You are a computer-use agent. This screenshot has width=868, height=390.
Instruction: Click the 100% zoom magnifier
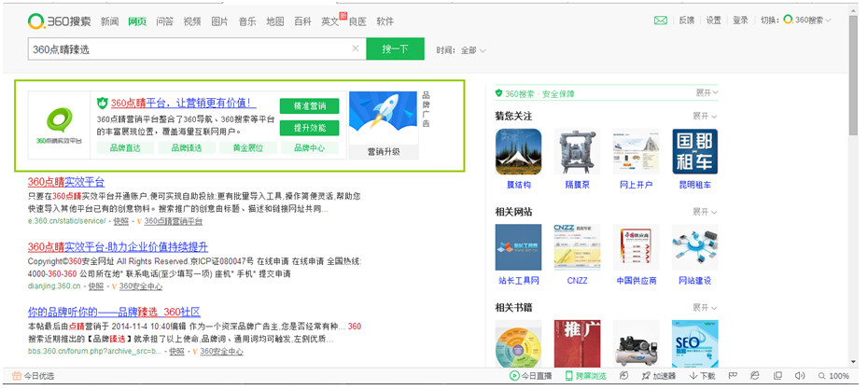click(821, 376)
